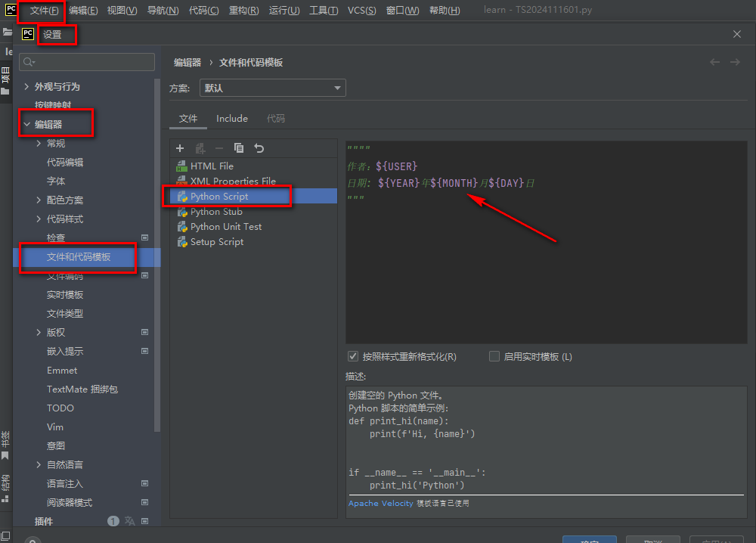Click the add template plus icon
756x543 pixels.
[x=180, y=148]
